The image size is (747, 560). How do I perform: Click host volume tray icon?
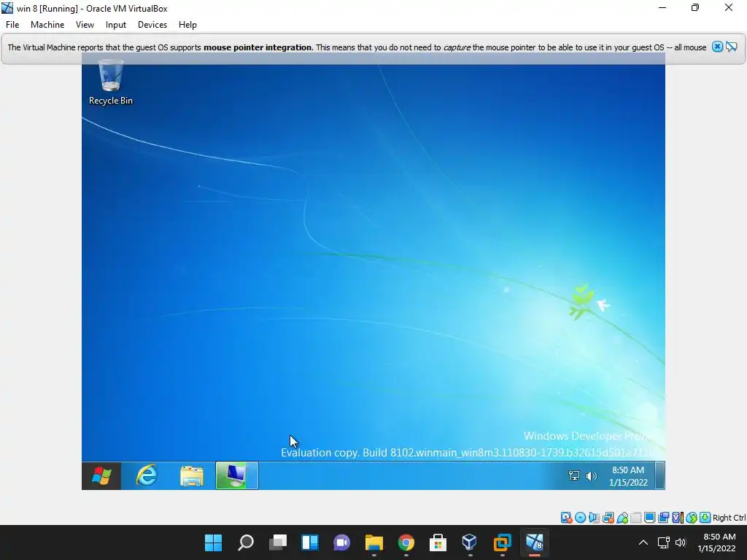(x=681, y=542)
